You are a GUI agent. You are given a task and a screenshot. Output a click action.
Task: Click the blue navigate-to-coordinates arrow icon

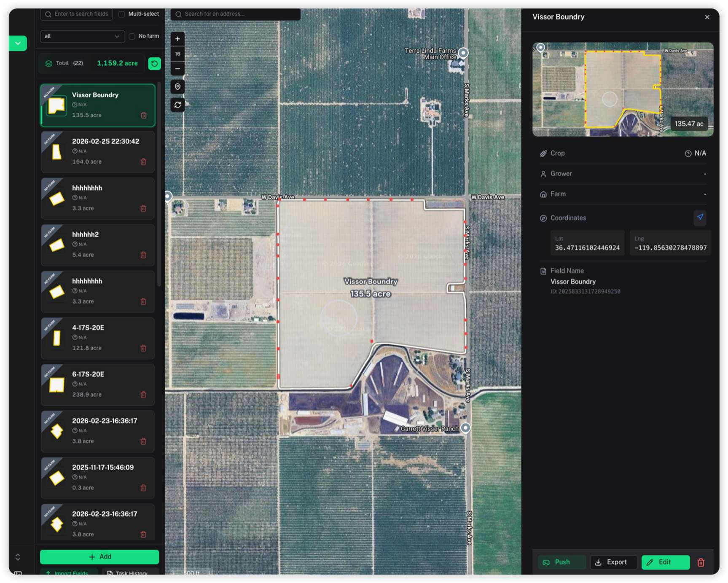tap(700, 218)
